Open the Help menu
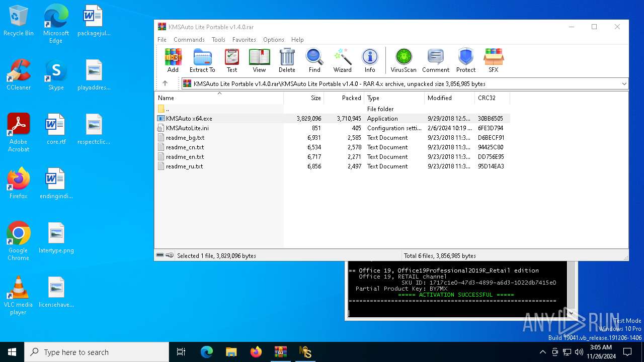This screenshot has height=362, width=644. 297,40
